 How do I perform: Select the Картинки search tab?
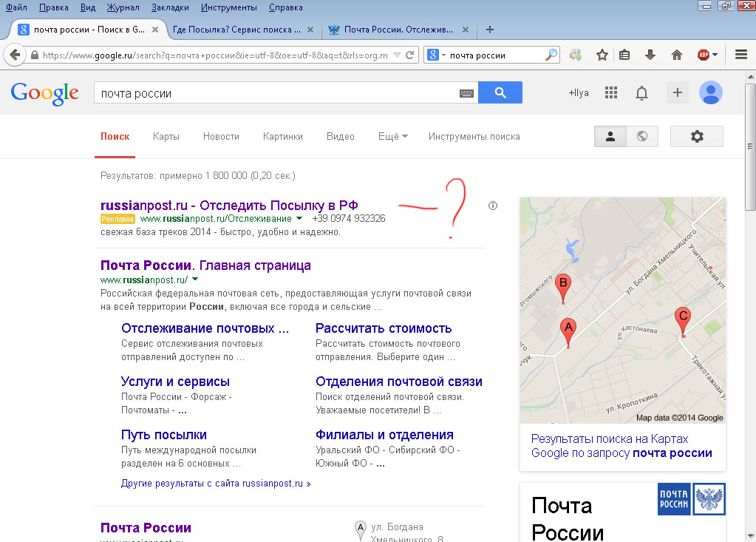283,137
